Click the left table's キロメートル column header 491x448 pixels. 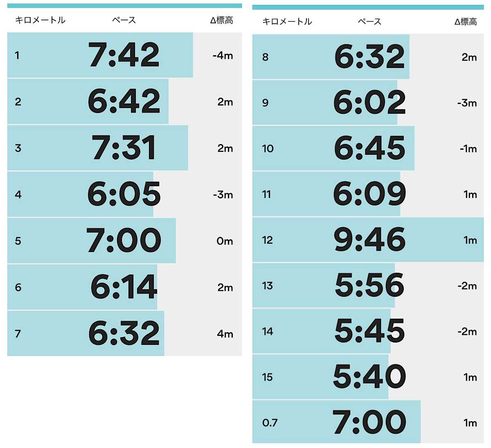pos(40,20)
